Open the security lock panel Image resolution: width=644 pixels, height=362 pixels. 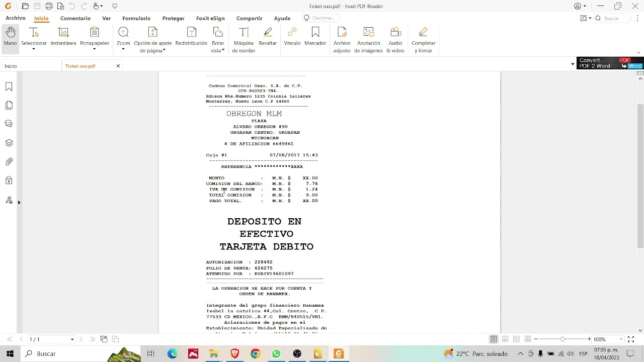point(9,180)
